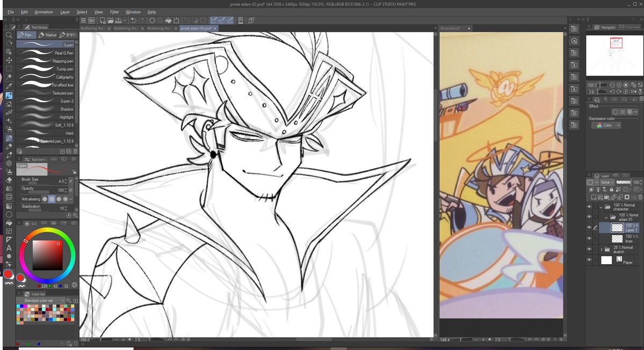Image resolution: width=644 pixels, height=350 pixels.
Task: Click the red main drawing color swatch
Action: [x=8, y=274]
